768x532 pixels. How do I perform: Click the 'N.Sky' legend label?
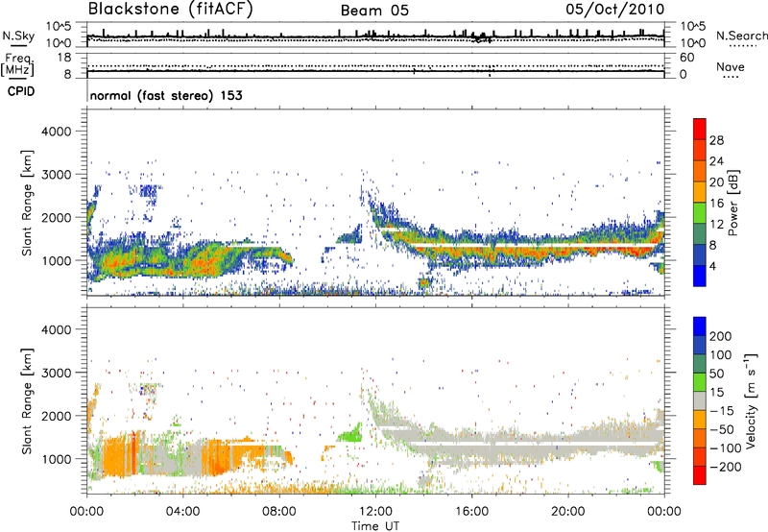[18, 36]
